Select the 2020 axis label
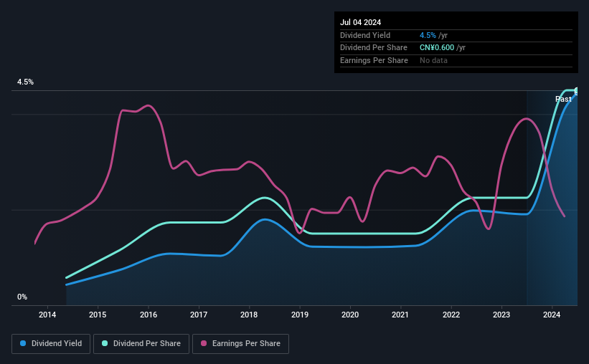The height and width of the screenshot is (364, 589). (x=350, y=315)
